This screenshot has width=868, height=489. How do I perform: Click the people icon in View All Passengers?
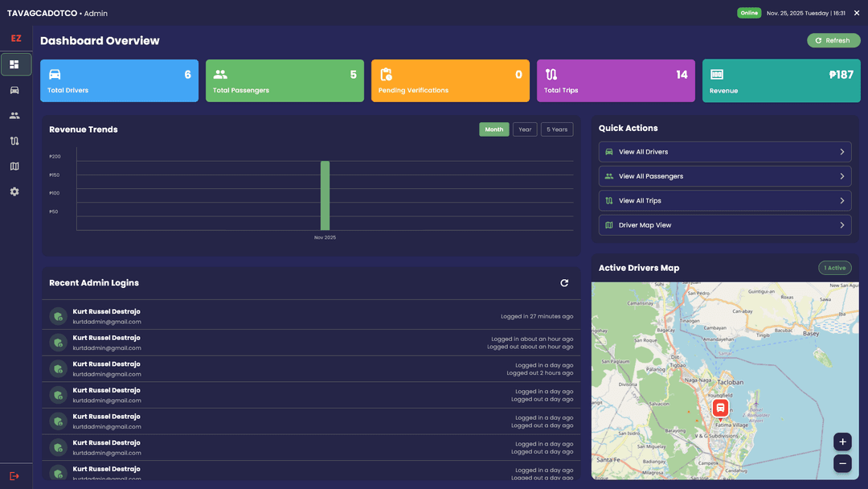click(609, 176)
